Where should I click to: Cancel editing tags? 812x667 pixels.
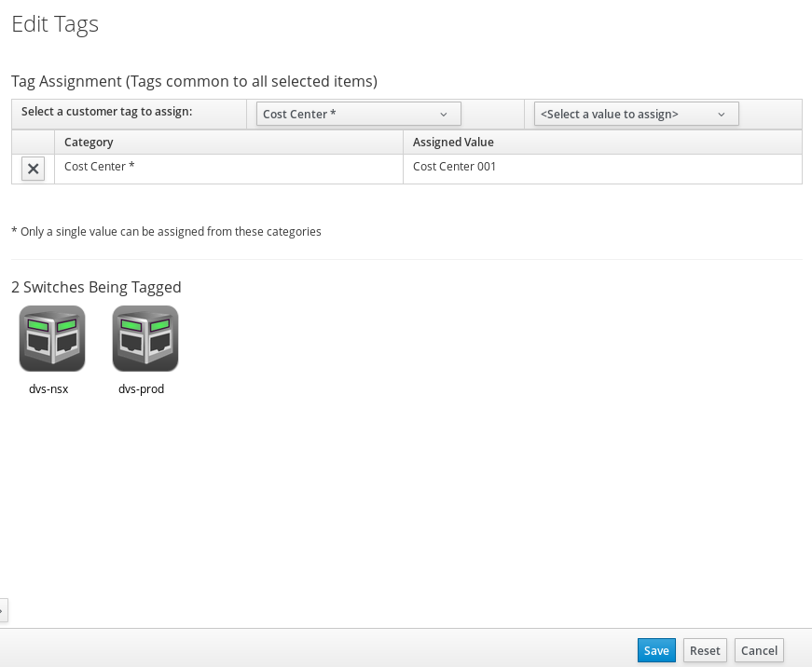click(x=759, y=650)
